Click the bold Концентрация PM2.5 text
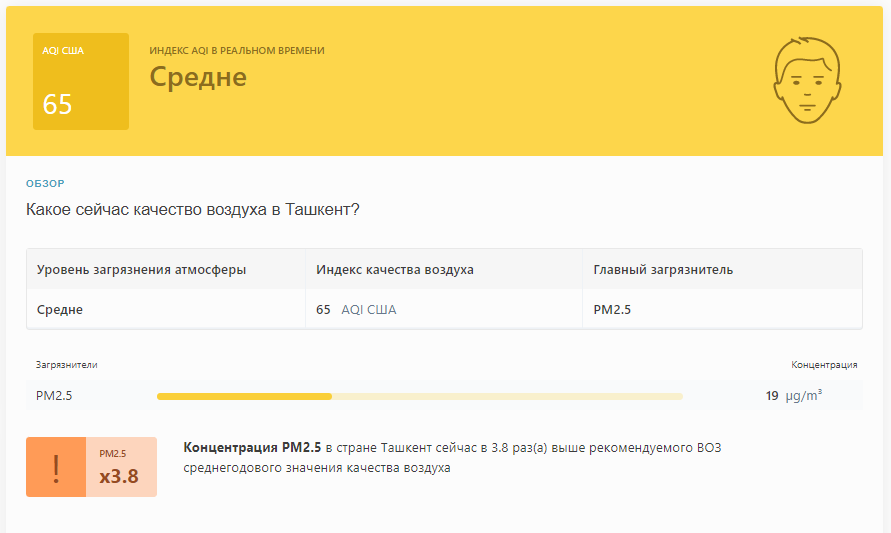Viewport: 891px width, 533px height. point(252,448)
